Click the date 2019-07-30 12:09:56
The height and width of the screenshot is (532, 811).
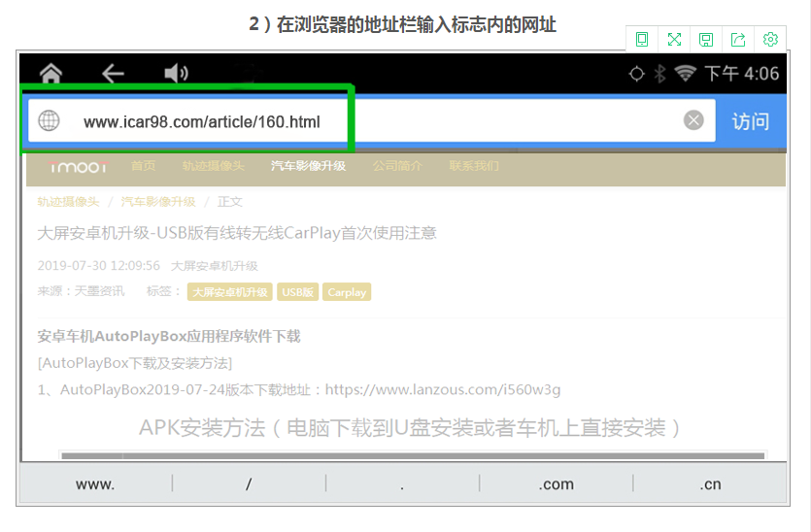[99, 266]
